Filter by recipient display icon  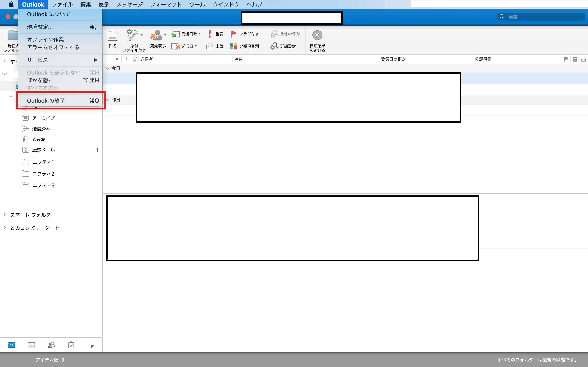pyautogui.click(x=156, y=35)
